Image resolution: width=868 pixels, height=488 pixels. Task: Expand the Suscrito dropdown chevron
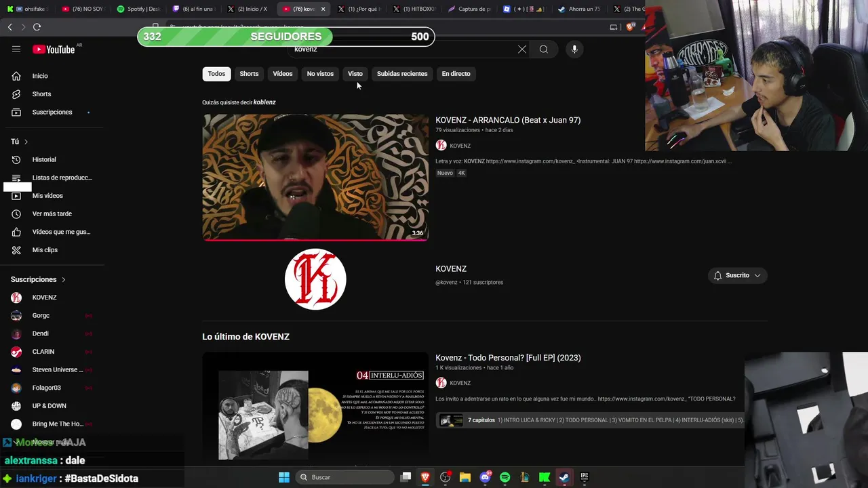tap(757, 275)
